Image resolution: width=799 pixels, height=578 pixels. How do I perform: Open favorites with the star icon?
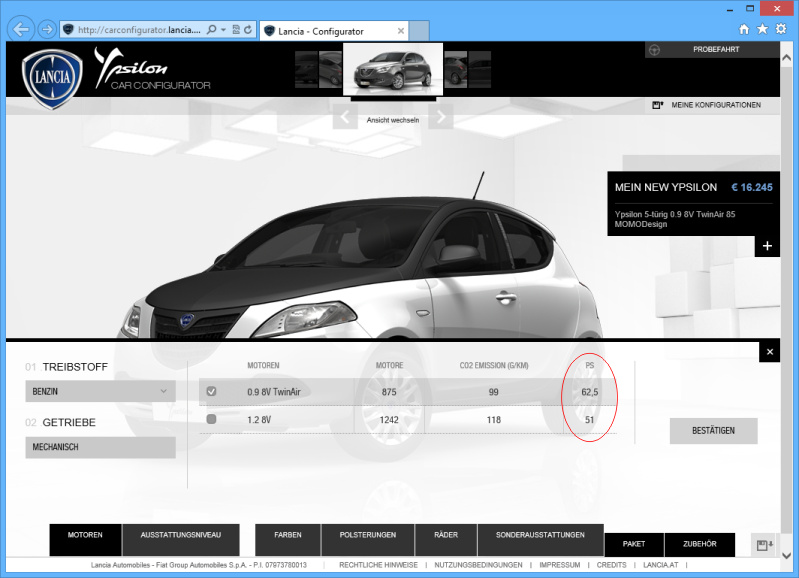(762, 29)
